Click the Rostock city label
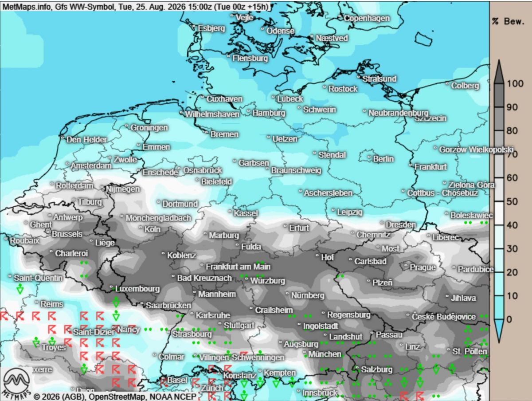Image resolution: width=532 pixels, height=401 pixels. click(343, 89)
